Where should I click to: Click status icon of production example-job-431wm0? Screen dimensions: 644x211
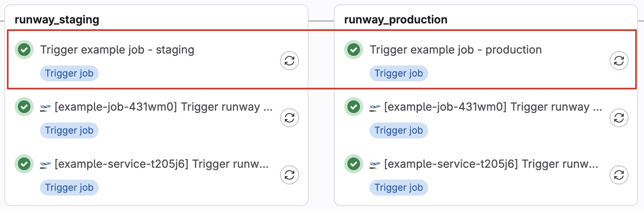click(354, 107)
